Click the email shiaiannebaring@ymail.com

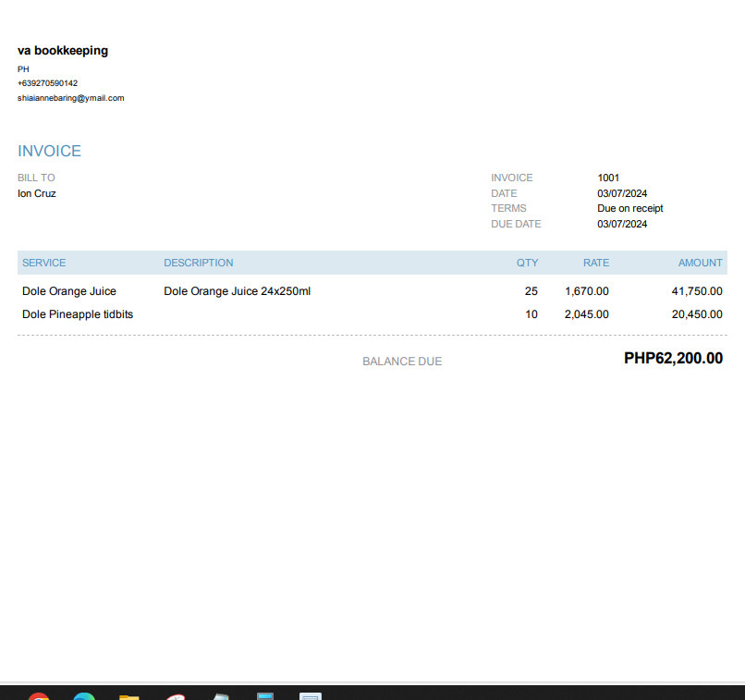(x=71, y=98)
